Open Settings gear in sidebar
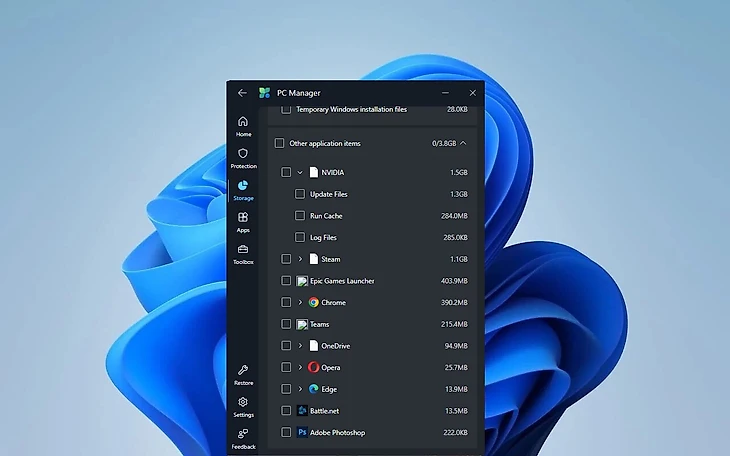730x456 pixels. tap(243, 403)
